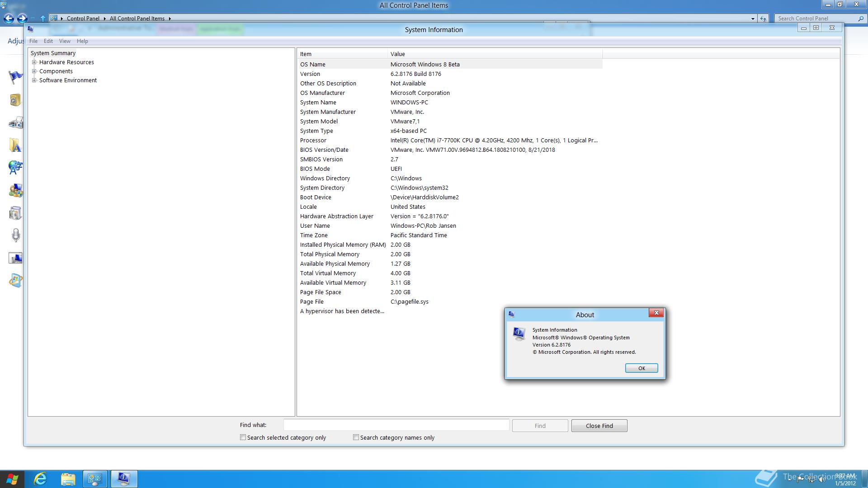The width and height of the screenshot is (868, 488).
Task: Launch Internet Explorer from the taskbar
Action: (40, 479)
